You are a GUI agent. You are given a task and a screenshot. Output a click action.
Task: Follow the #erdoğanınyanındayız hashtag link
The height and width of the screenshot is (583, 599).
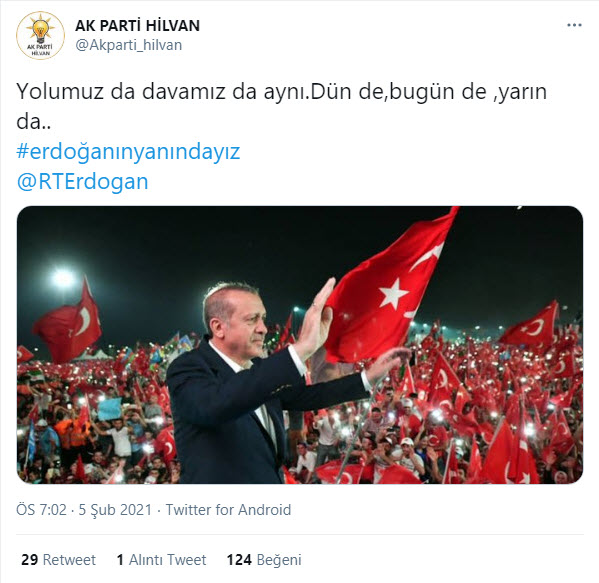[x=128, y=152]
